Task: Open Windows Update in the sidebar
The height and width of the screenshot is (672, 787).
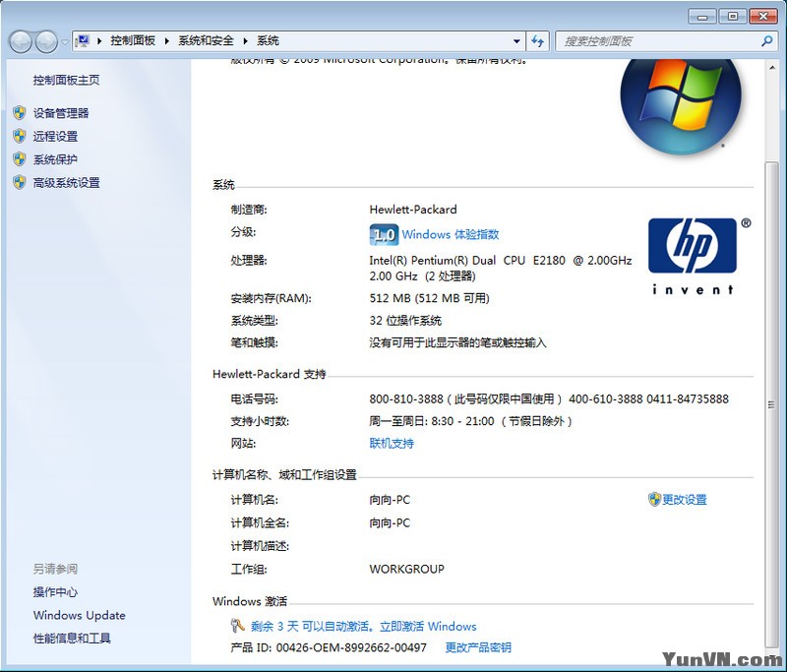Action: pos(80,615)
